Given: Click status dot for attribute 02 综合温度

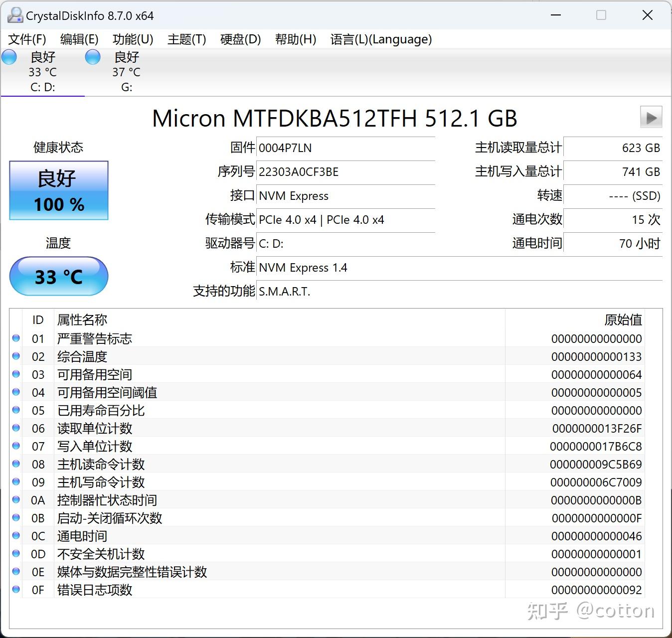Looking at the screenshot, I should [x=16, y=356].
